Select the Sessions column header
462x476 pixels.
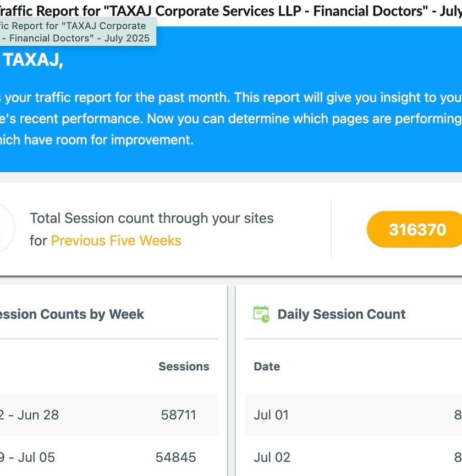click(184, 366)
